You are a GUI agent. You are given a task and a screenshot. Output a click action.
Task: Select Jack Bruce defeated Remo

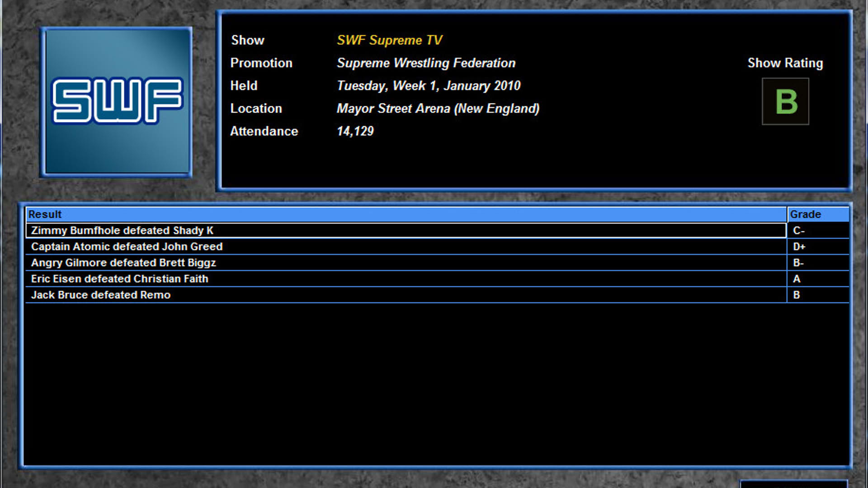tap(406, 295)
